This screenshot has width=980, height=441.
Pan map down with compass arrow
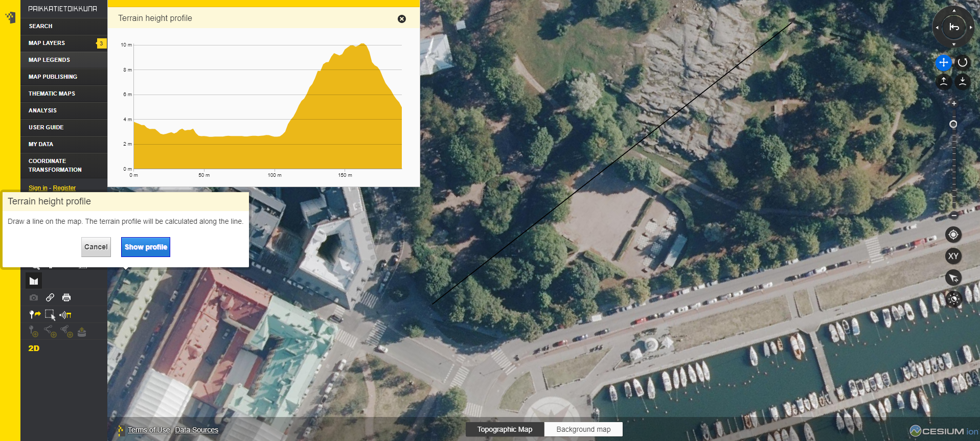[954, 44]
